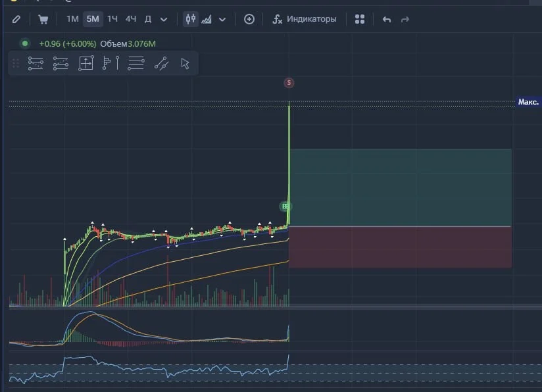This screenshot has width=542, height=392.
Task: Open the shopping cart trade icon
Action: 43,19
